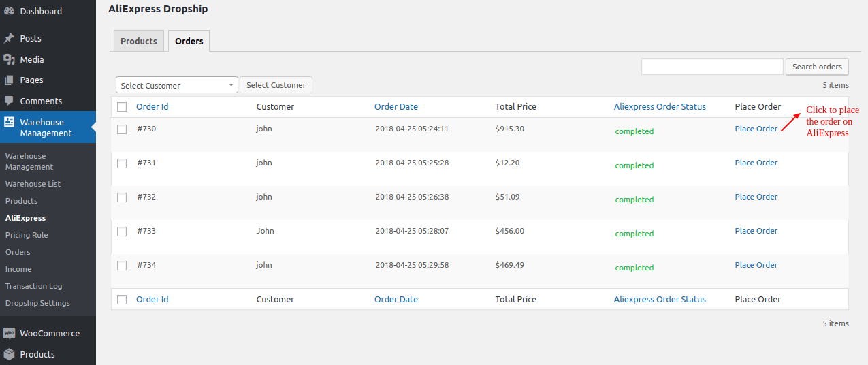
Task: Open the Transaction Log submenu item
Action: coord(34,286)
